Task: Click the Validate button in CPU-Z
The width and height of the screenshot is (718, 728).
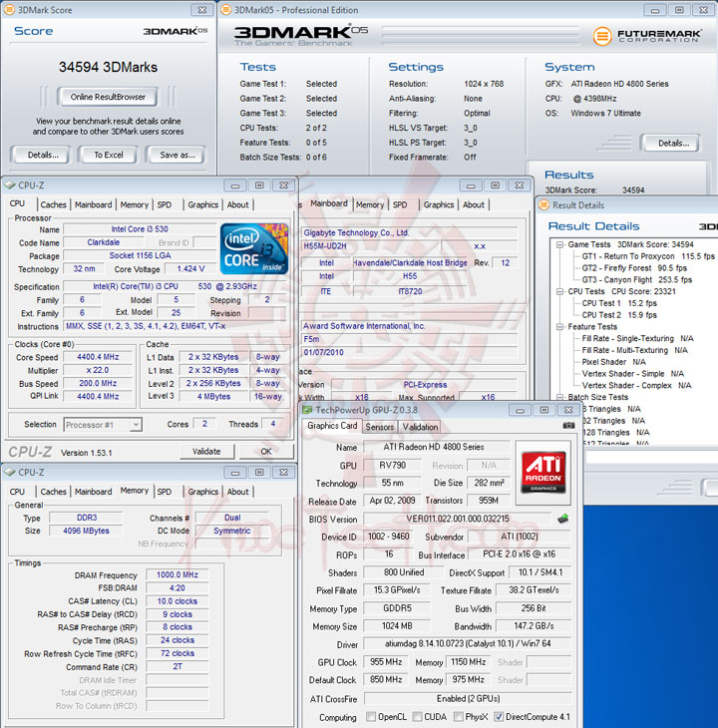Action: click(x=206, y=452)
